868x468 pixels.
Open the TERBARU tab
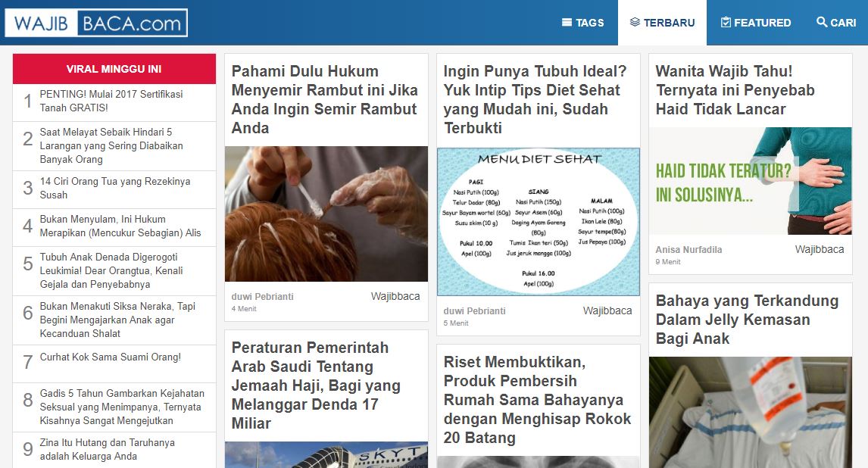(662, 23)
